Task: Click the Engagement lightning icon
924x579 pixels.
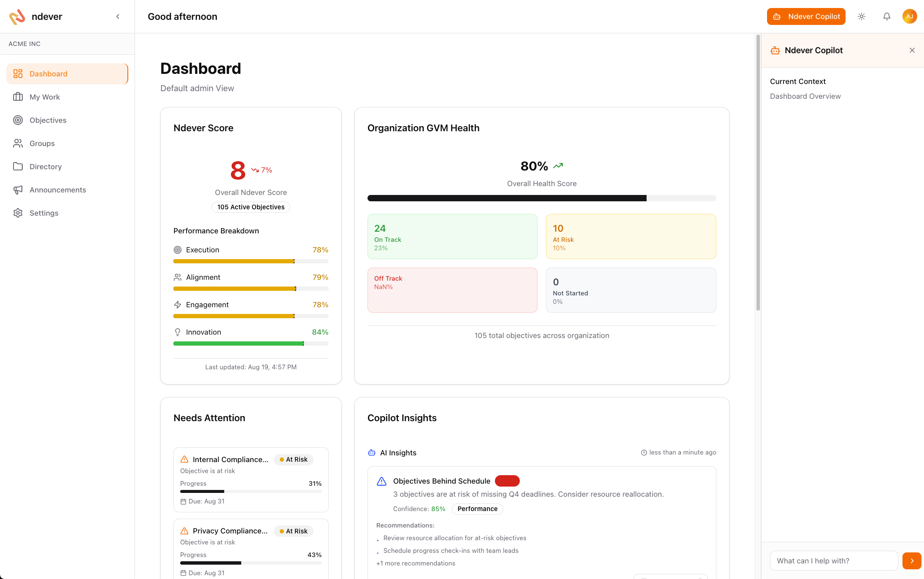Action: click(x=178, y=305)
